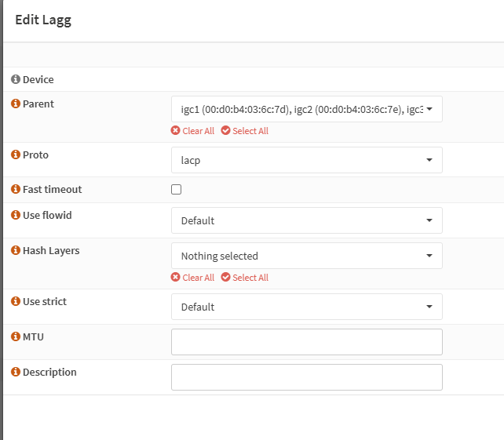504x440 pixels.
Task: Show help for the Parent field
Action: (16, 104)
